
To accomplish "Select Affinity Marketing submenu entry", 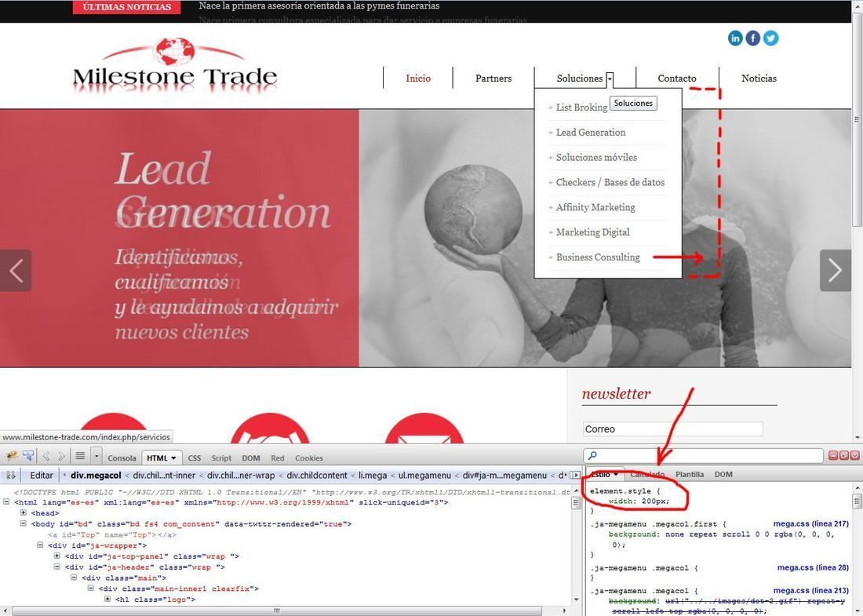I will (595, 207).
